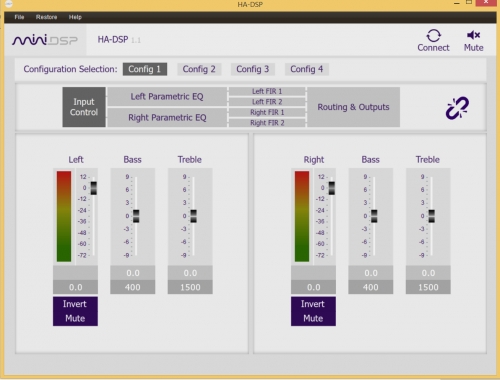Image resolution: width=500 pixels, height=380 pixels.
Task: Click the Right Treble gain value field
Action: click(428, 273)
